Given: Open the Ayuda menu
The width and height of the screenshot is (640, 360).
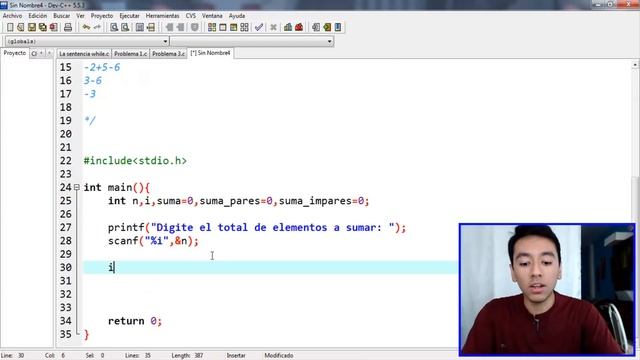Looking at the screenshot, I should click(237, 16).
